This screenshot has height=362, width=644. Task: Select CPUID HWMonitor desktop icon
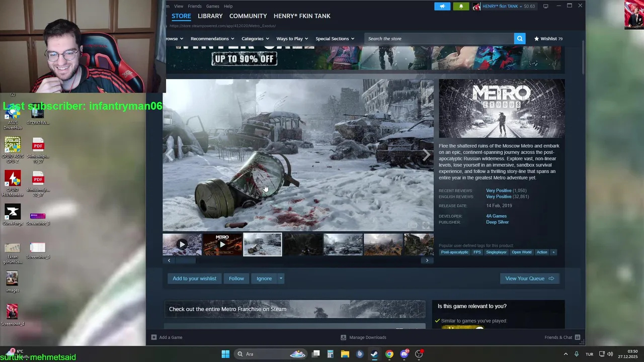13,184
